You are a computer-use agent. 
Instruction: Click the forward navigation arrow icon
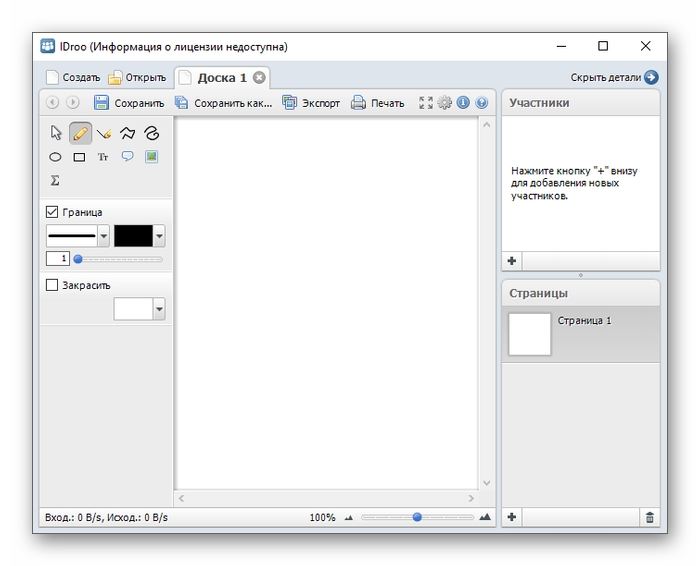(x=72, y=103)
